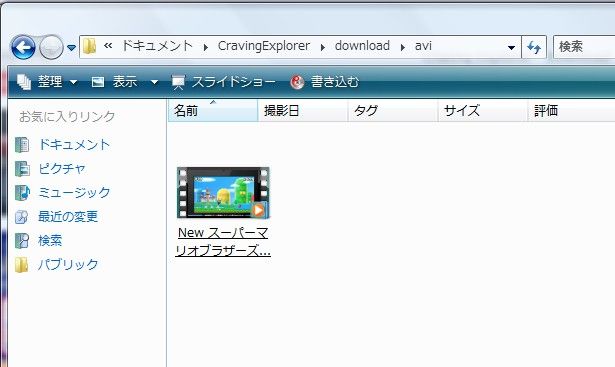This screenshot has height=367, width=615.
Task: Select the New スーパーマリオブラザーズ video thumbnail
Action: click(x=223, y=193)
